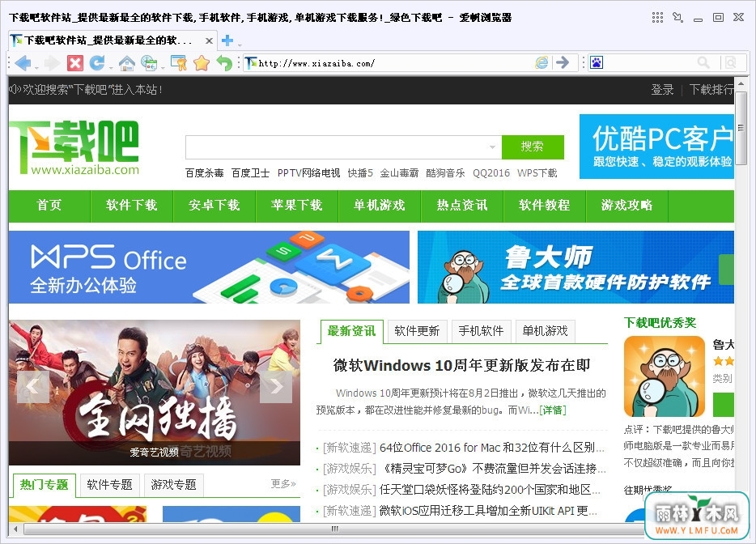
Task: Click in the site search input field
Action: 337,147
